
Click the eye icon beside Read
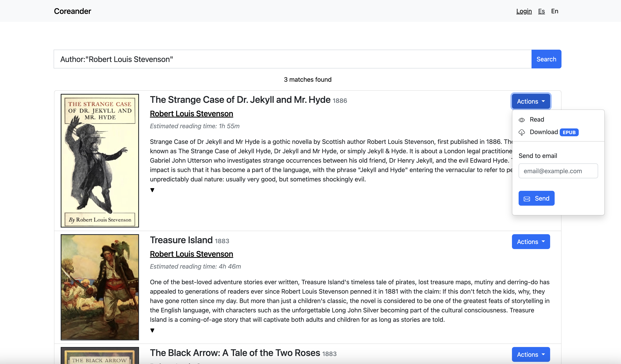click(522, 120)
